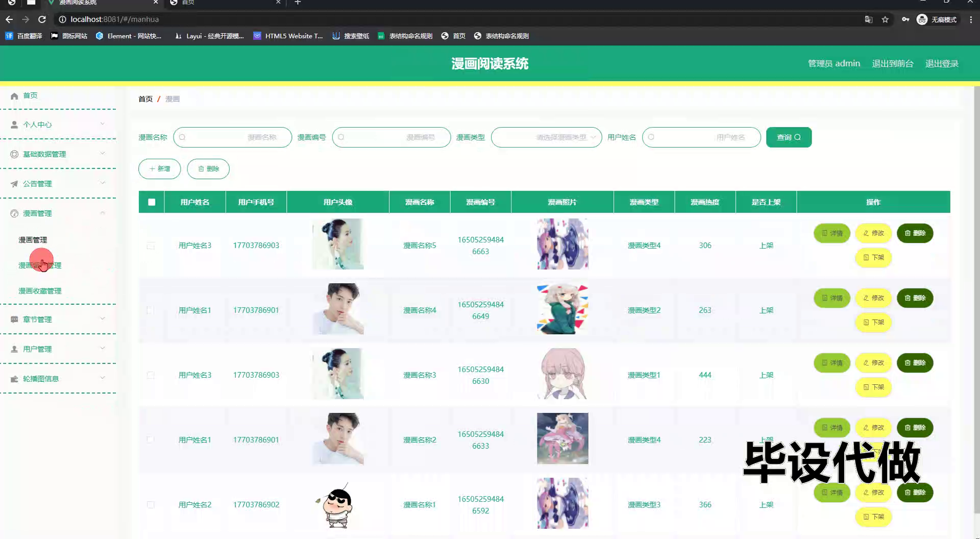
Task: Open the 表结构命名规则 sheet bookmark
Action: coord(405,36)
